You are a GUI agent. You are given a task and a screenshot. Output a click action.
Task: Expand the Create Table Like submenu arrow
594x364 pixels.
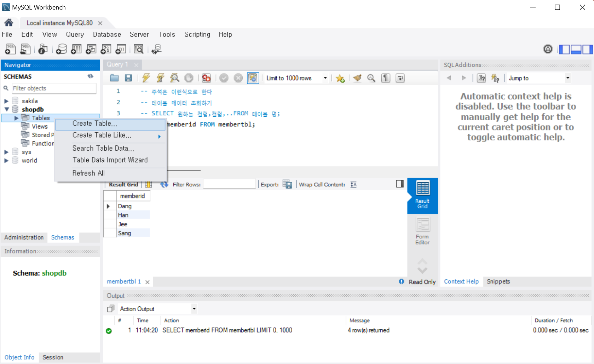(159, 136)
